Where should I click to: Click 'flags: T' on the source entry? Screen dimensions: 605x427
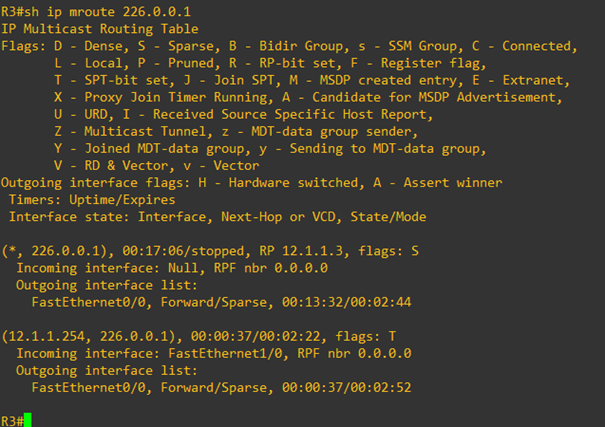pos(366,336)
